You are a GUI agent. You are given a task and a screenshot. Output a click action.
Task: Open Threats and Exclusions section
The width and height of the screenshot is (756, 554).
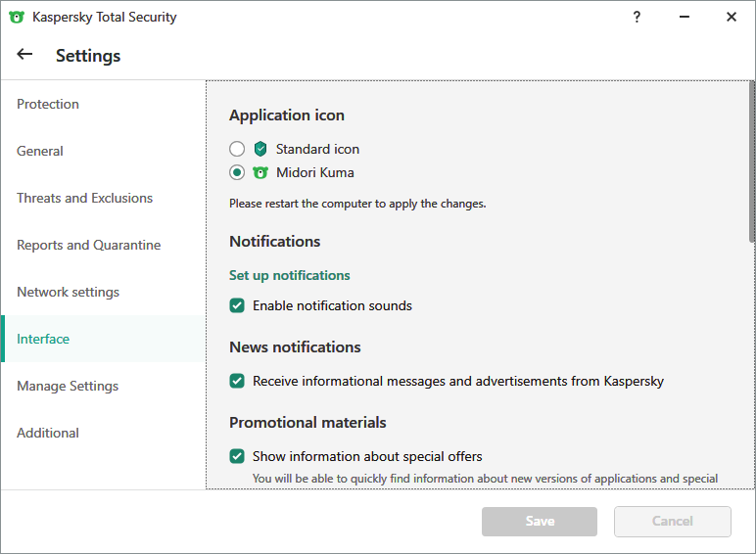[85, 198]
